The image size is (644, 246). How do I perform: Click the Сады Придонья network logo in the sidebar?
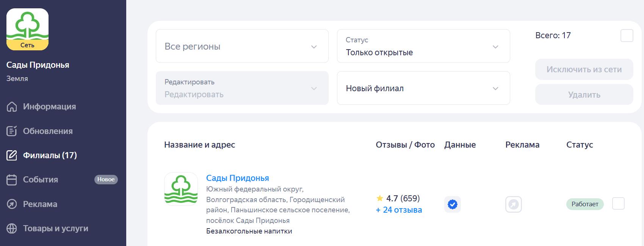[x=27, y=29]
